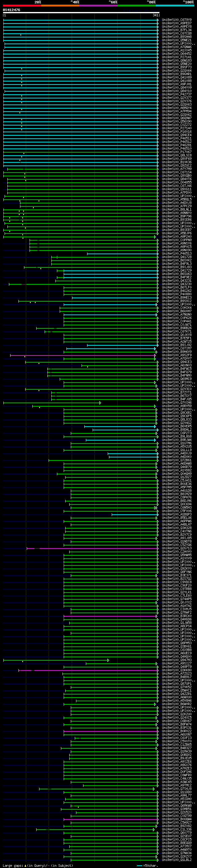Click hit UniRef100_A7NUN0
The image size is (197, 868).
pyautogui.click(x=177, y=314)
